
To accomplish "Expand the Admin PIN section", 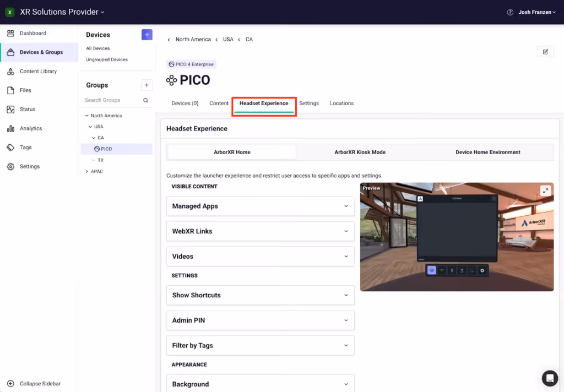I will 261,320.
